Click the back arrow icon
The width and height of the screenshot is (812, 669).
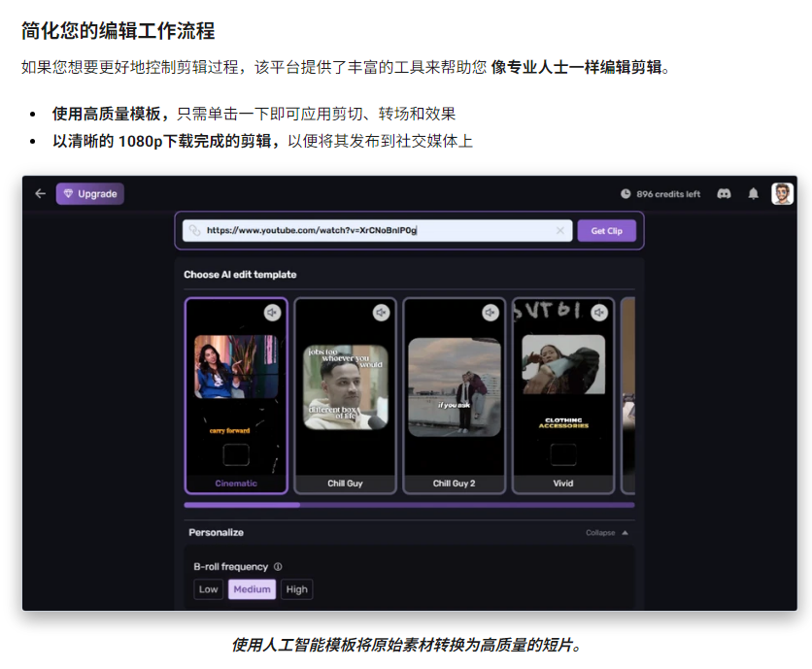tap(41, 194)
